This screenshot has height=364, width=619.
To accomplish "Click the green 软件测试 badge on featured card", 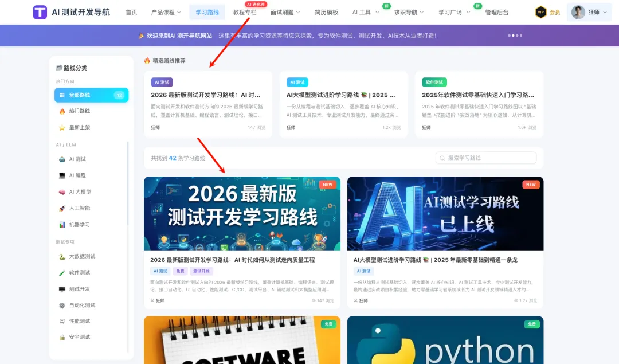I will pos(434,82).
